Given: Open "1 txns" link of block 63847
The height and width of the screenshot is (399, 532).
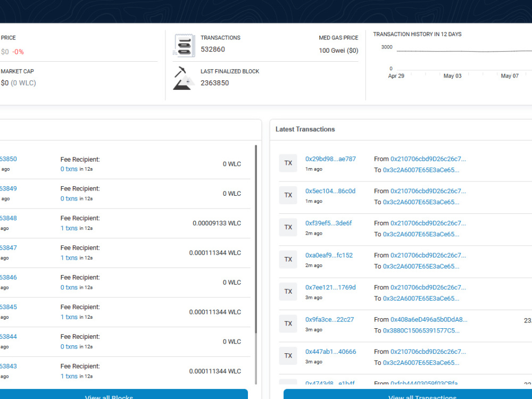Looking at the screenshot, I should tap(69, 258).
